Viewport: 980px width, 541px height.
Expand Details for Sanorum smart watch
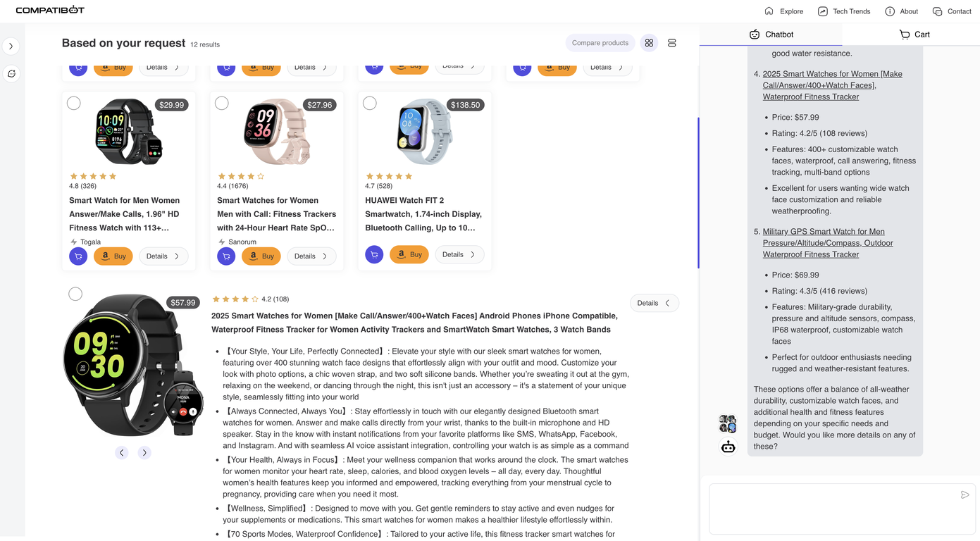coord(311,256)
